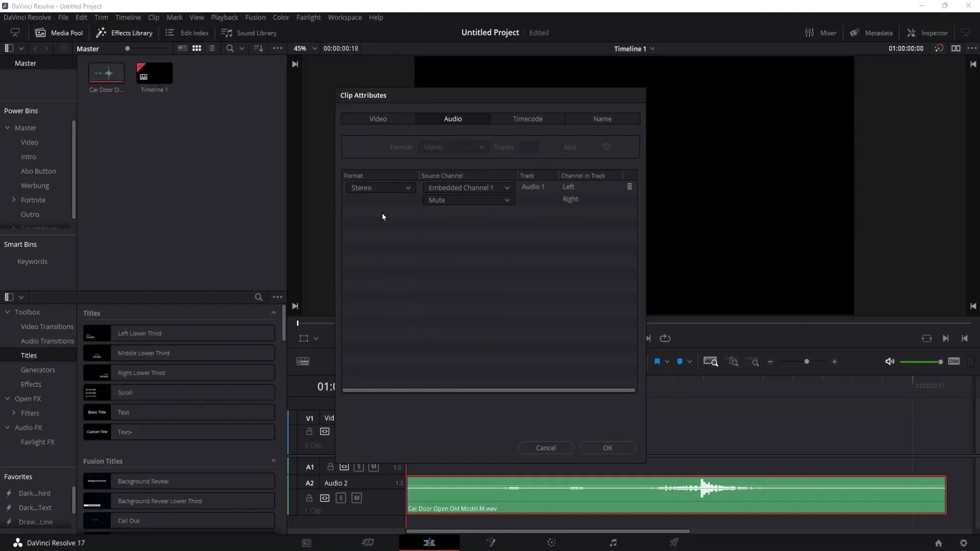
Task: Open the Embedded Channel 1 source dropdown
Action: (467, 187)
